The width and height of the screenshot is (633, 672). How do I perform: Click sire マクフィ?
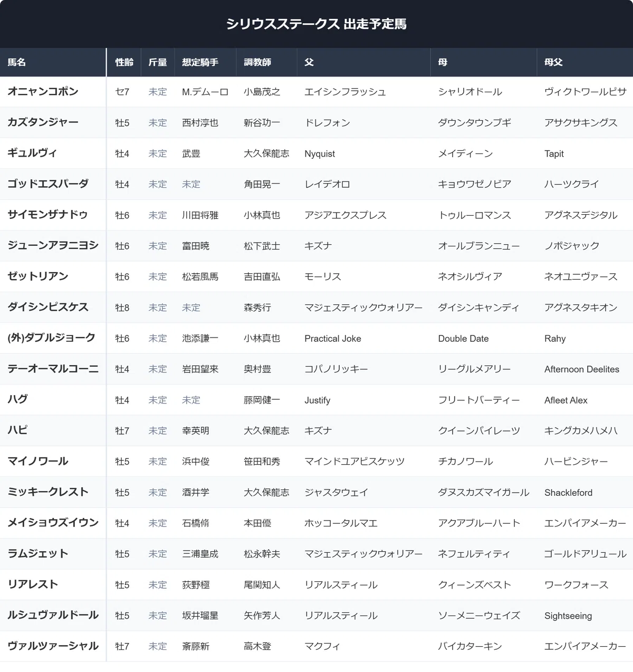tap(322, 646)
